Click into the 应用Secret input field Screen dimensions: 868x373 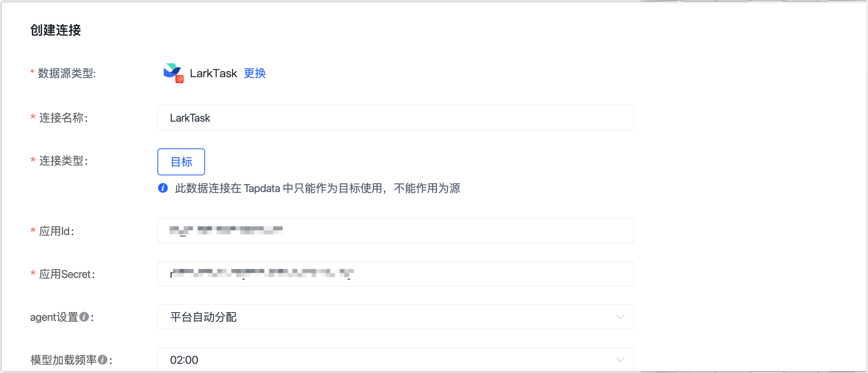click(x=395, y=274)
